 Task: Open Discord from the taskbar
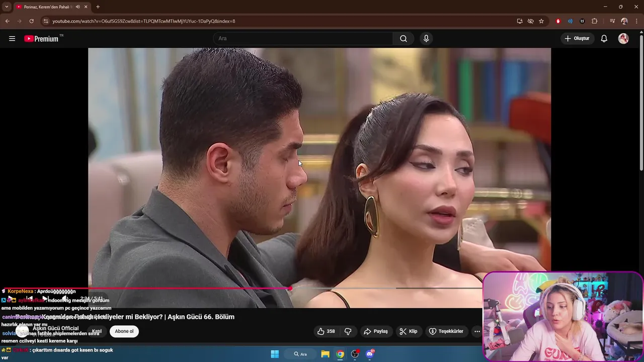[x=370, y=354]
